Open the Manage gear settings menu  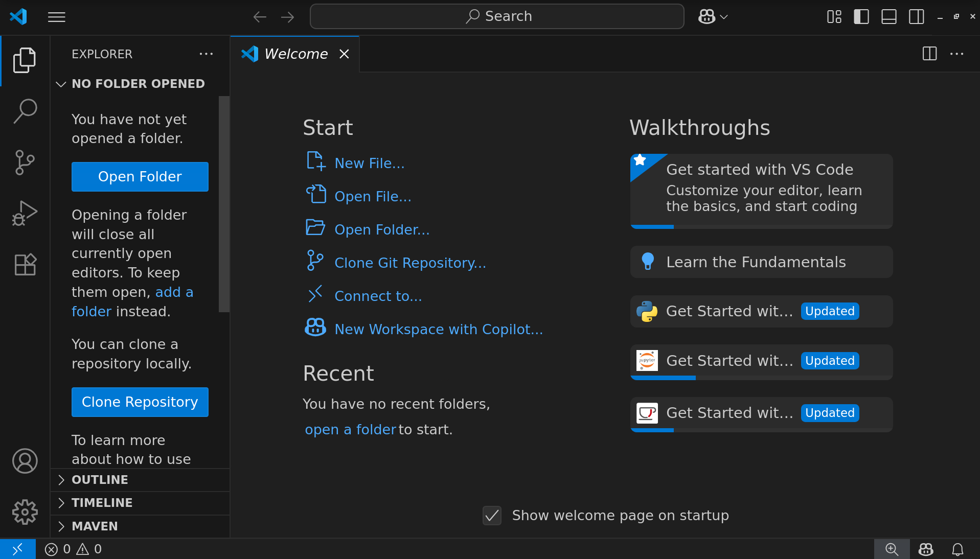(x=25, y=511)
